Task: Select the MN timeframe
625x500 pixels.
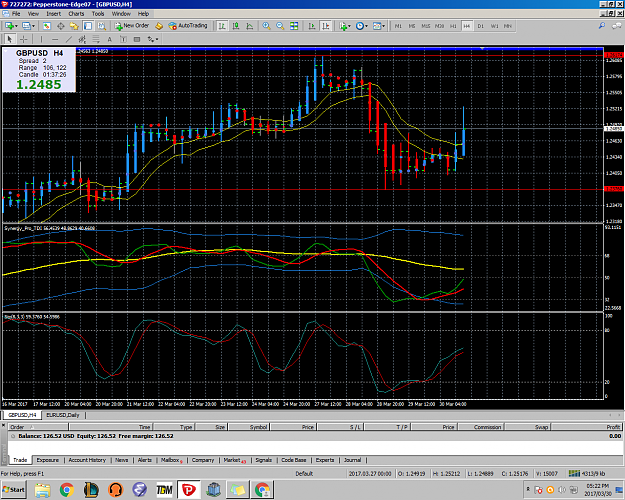Action: click(x=507, y=26)
